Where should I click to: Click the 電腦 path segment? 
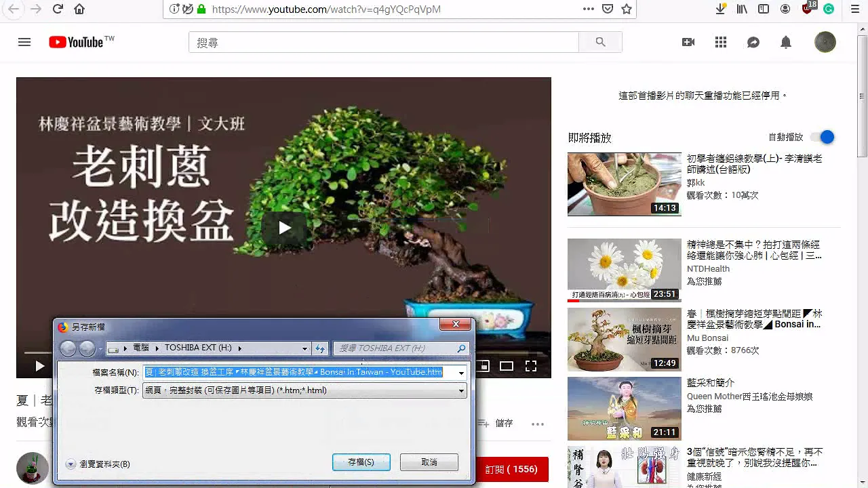pos(140,348)
